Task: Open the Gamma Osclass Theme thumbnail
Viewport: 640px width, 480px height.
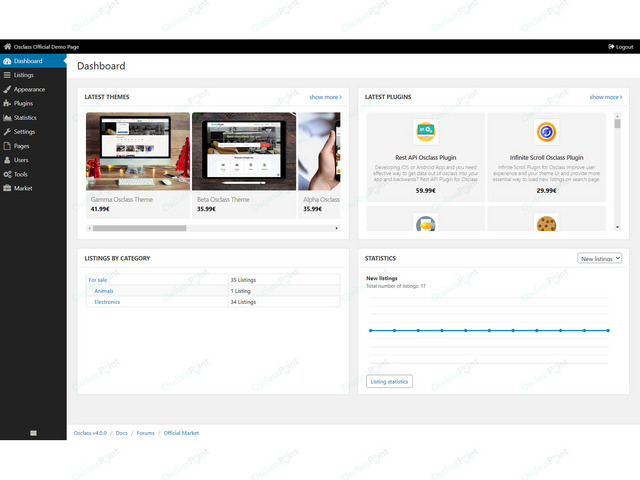Action: point(138,151)
